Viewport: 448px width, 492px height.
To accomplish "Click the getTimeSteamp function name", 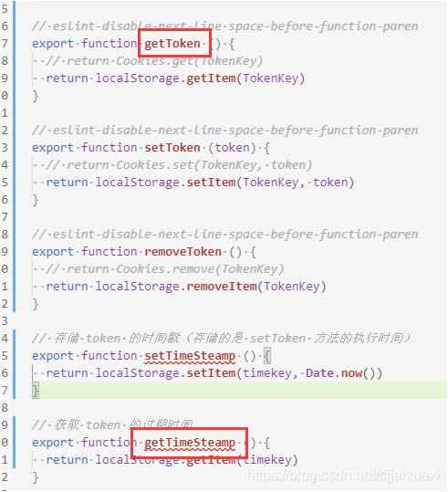I will (x=190, y=443).
